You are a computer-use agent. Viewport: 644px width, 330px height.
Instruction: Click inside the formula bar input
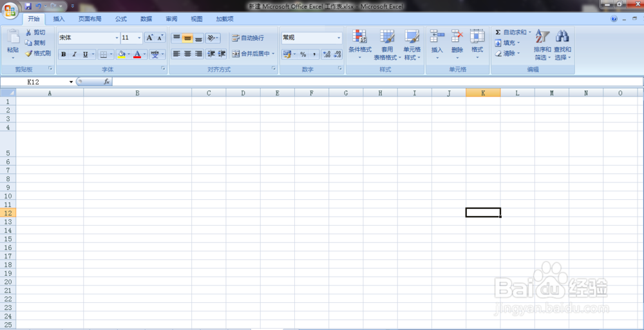[x=377, y=82]
